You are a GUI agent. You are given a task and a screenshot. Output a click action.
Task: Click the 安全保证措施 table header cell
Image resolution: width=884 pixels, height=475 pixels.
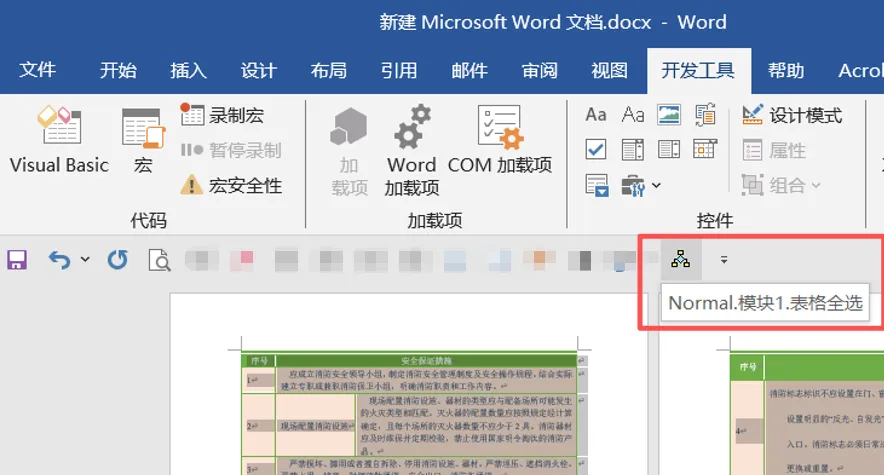click(x=426, y=360)
